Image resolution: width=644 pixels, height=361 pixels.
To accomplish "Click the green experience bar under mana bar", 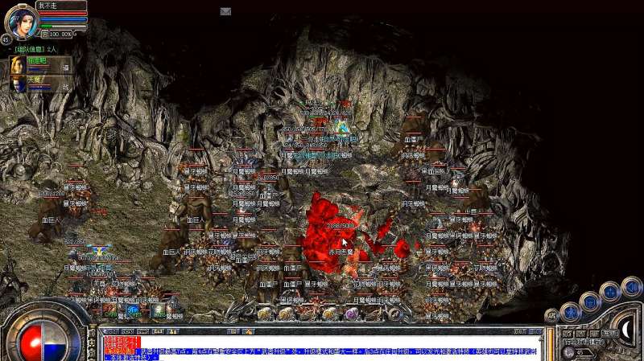I will (63, 27).
